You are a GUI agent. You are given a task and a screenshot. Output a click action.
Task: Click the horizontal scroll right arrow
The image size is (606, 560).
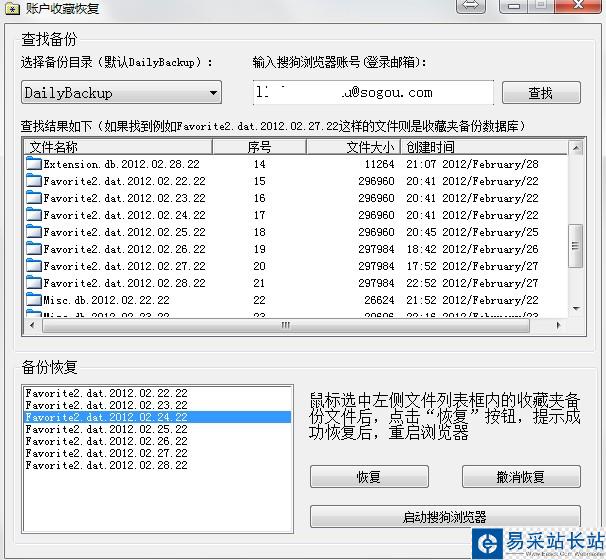[558, 325]
